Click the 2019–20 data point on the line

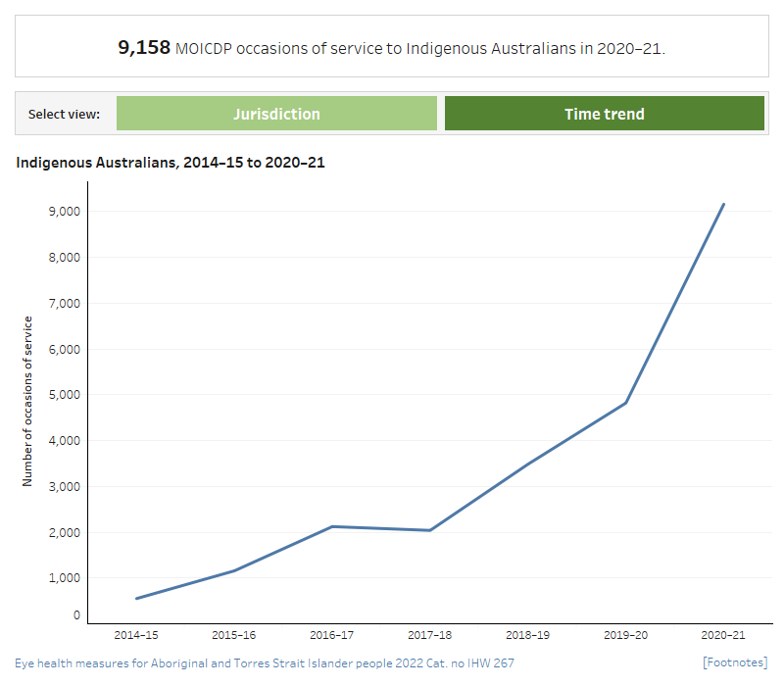(625, 403)
